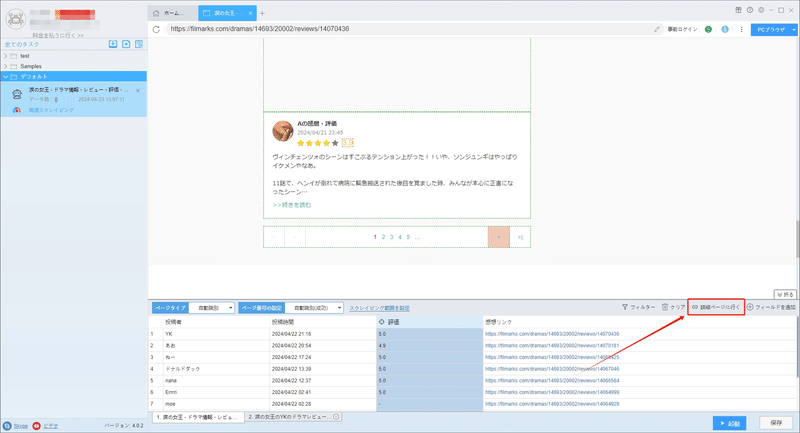Click the 起動 start button
The width and height of the screenshot is (800, 433).
point(730,423)
